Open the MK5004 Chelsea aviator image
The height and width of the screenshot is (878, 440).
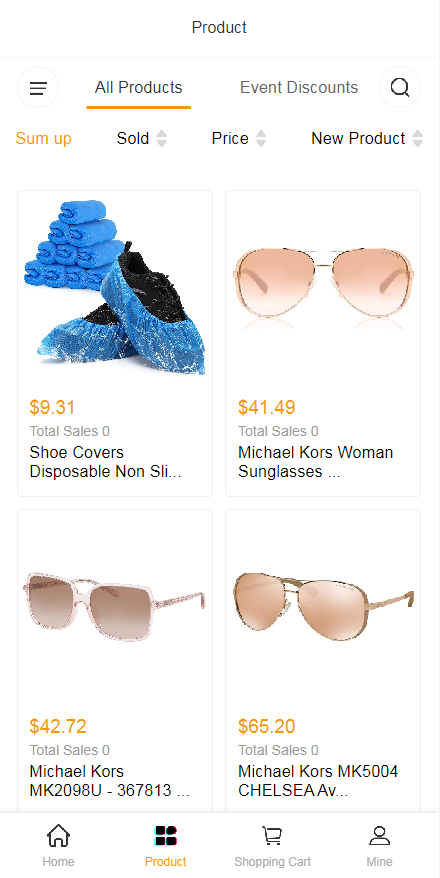point(323,606)
